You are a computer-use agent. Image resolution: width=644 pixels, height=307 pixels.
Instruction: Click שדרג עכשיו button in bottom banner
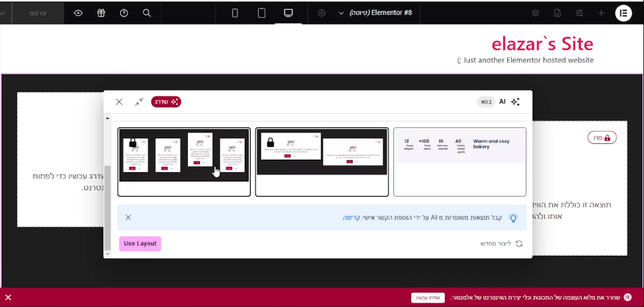pyautogui.click(x=428, y=298)
